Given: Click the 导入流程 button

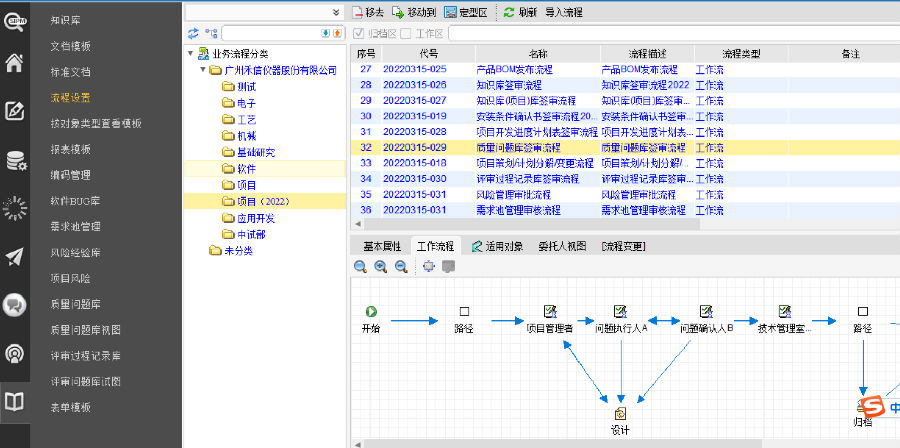Looking at the screenshot, I should 563,12.
